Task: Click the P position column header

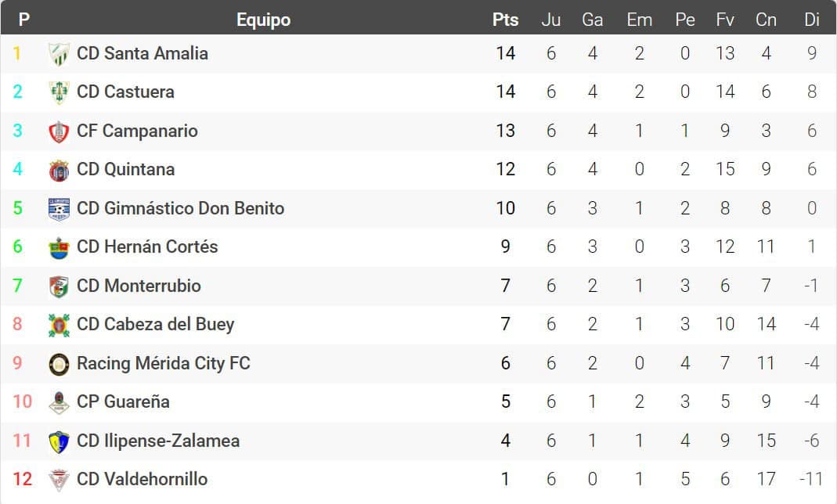Action: tap(23, 20)
